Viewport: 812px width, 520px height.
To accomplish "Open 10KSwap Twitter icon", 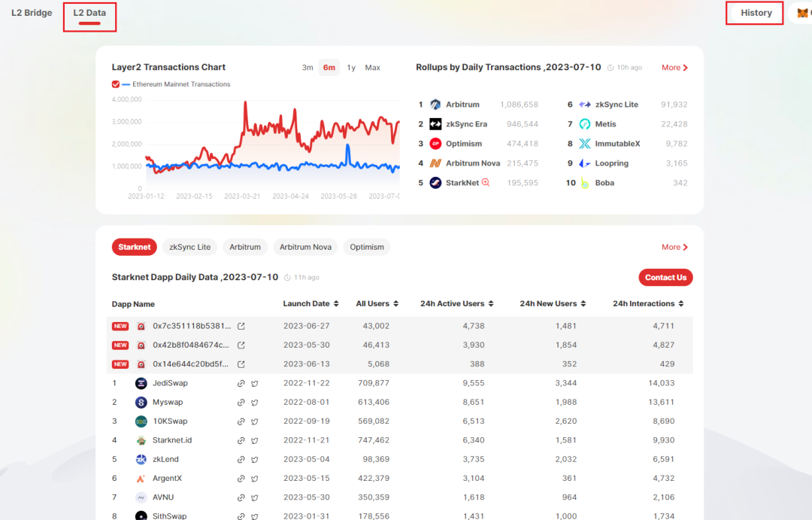I will click(255, 421).
